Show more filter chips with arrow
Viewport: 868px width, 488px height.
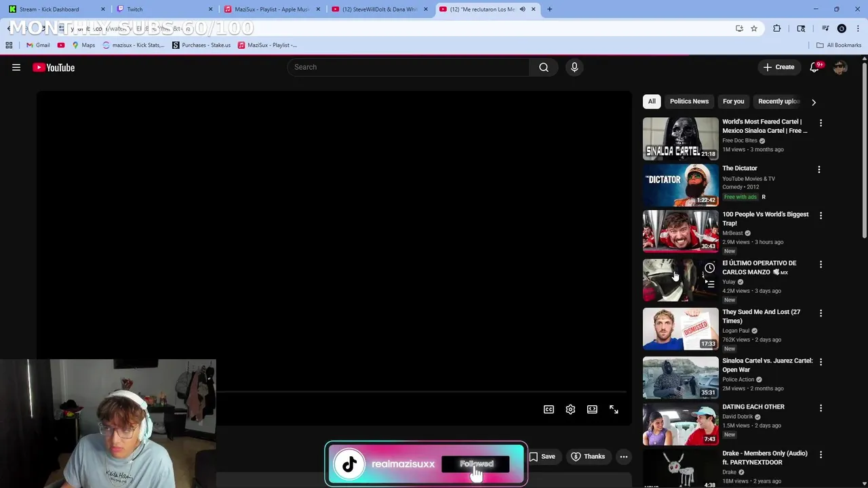coord(814,102)
